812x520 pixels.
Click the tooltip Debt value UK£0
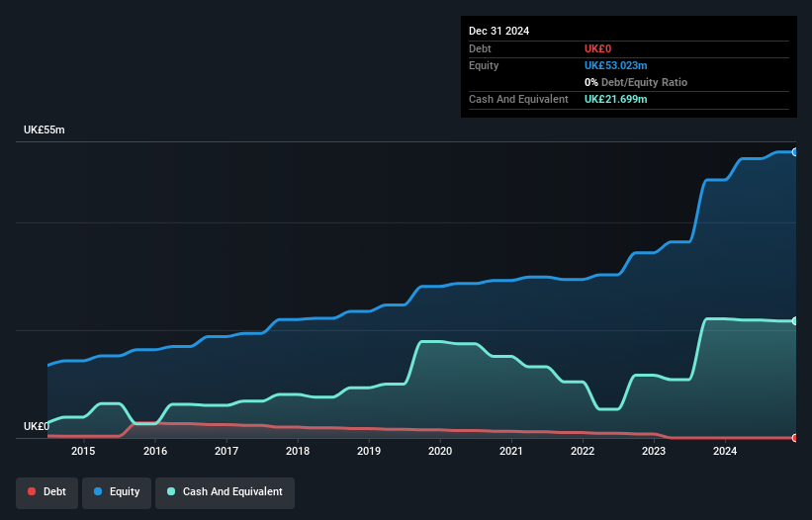(597, 48)
